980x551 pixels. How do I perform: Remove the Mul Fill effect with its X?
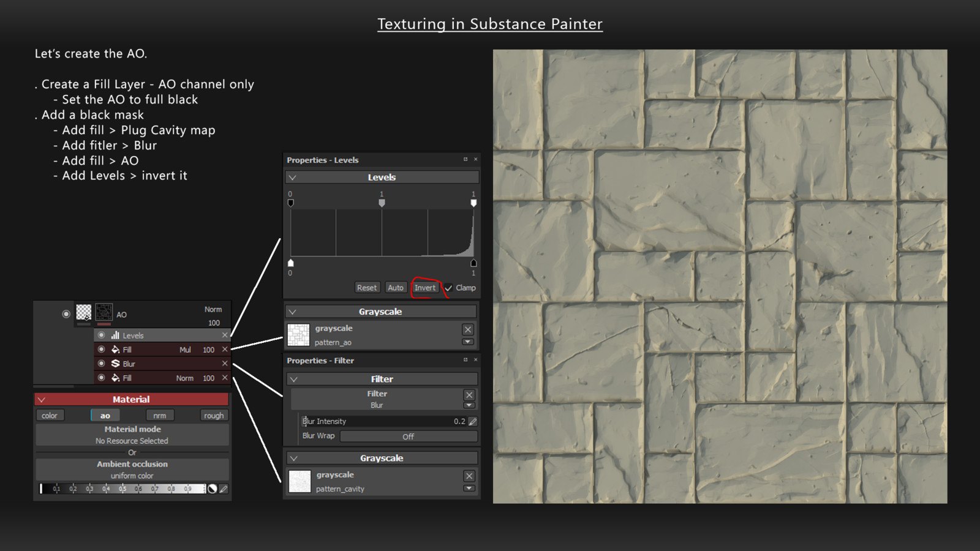click(x=225, y=350)
